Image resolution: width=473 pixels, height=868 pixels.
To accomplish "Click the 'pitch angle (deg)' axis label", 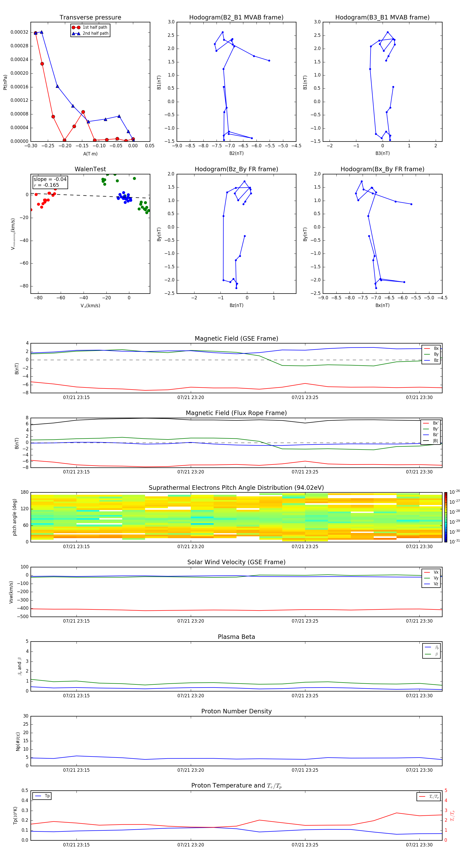I will pos(14,517).
